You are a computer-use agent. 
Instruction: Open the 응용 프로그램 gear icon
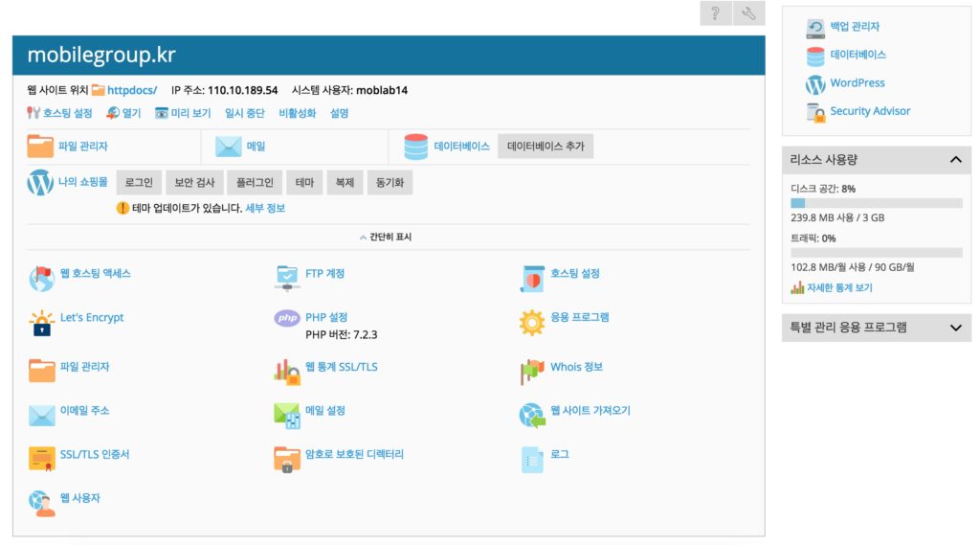point(532,322)
